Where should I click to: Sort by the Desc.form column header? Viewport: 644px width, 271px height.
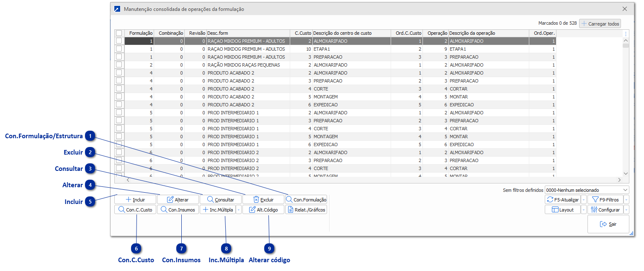248,33
